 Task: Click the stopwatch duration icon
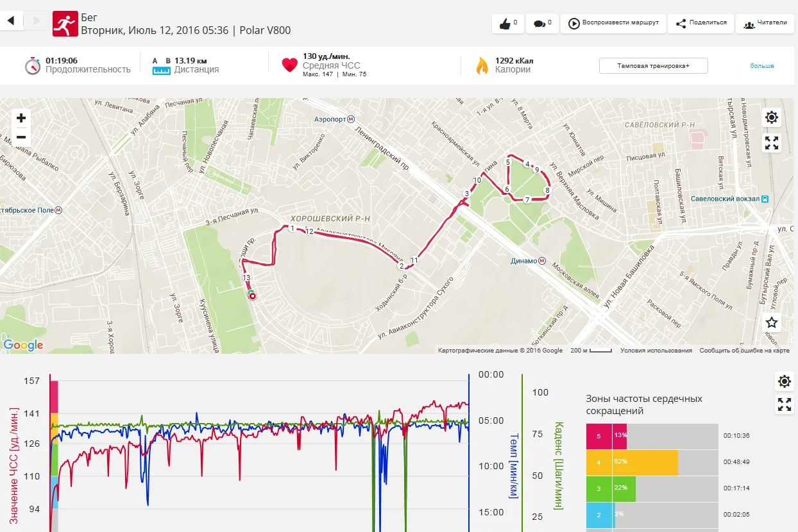click(x=33, y=65)
